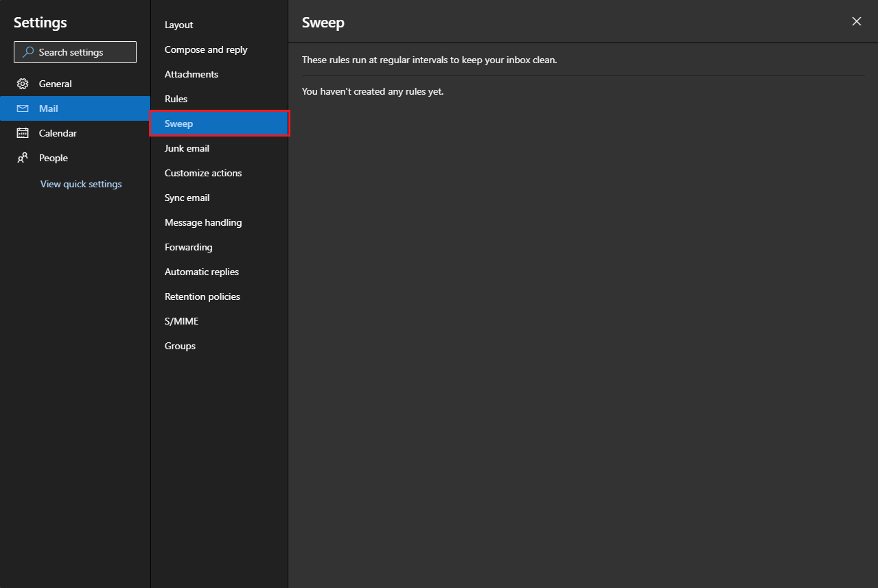
Task: Go to S/MIME settings
Action: 220,321
